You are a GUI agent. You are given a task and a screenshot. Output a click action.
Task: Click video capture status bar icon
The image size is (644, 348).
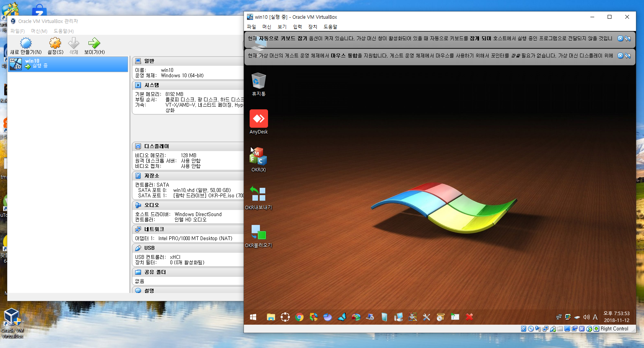coord(574,329)
